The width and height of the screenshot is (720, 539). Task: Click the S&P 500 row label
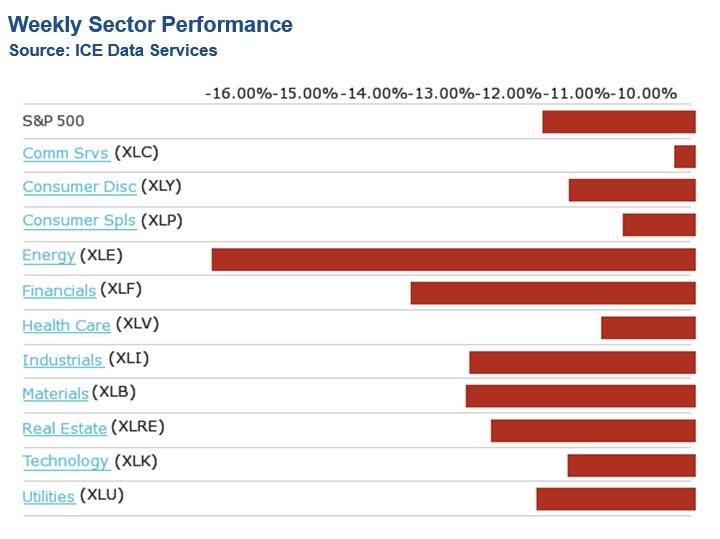[53, 121]
